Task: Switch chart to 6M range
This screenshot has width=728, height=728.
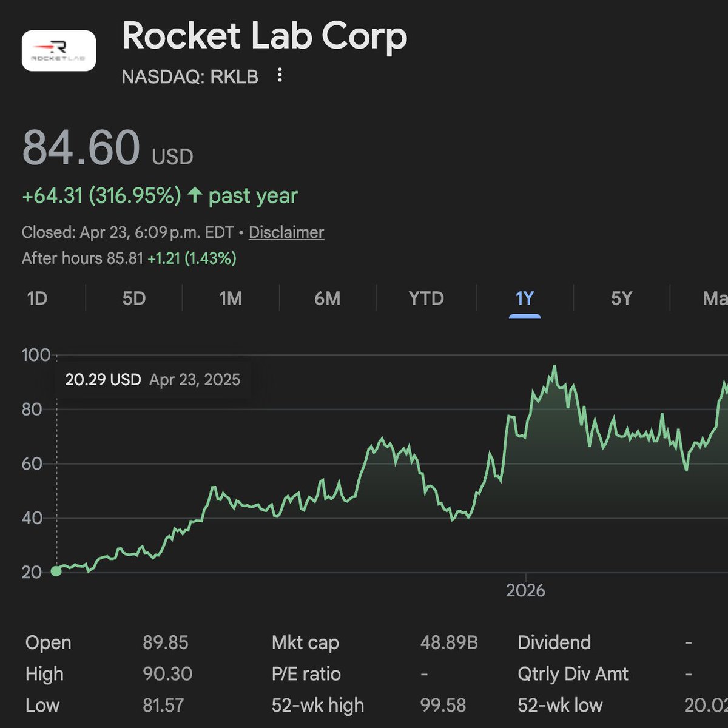Action: [x=328, y=298]
